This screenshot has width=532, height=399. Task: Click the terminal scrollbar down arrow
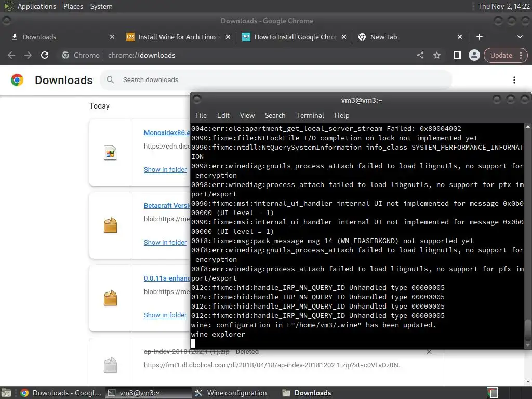pos(528,345)
